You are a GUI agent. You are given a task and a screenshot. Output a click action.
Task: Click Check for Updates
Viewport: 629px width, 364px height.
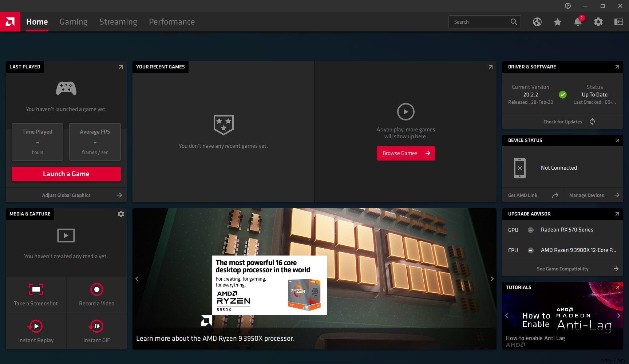pyautogui.click(x=563, y=122)
